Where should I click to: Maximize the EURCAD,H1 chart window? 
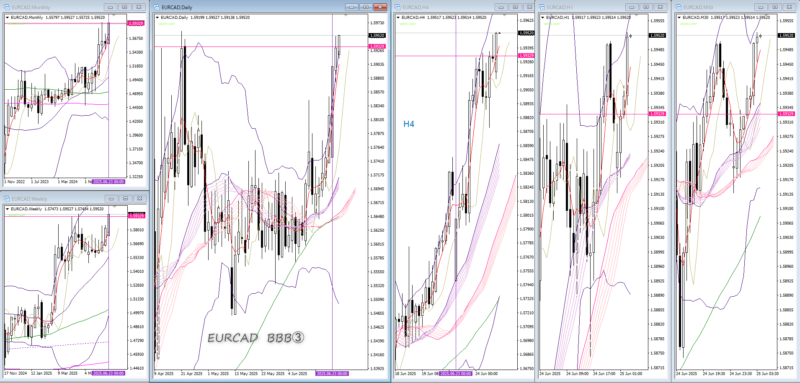tap(646, 7)
